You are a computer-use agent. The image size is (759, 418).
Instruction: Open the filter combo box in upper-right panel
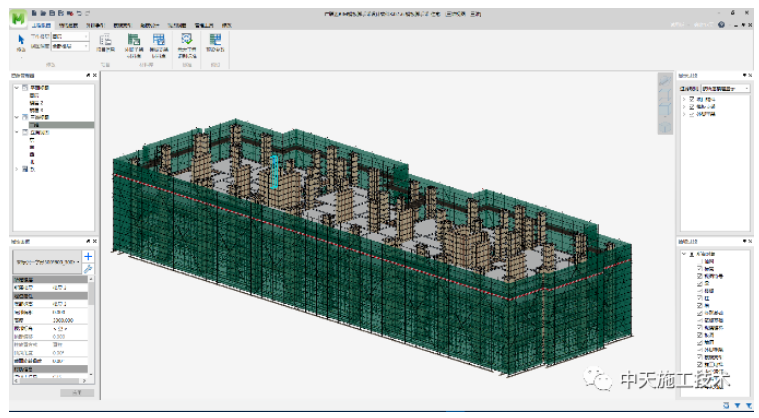726,89
